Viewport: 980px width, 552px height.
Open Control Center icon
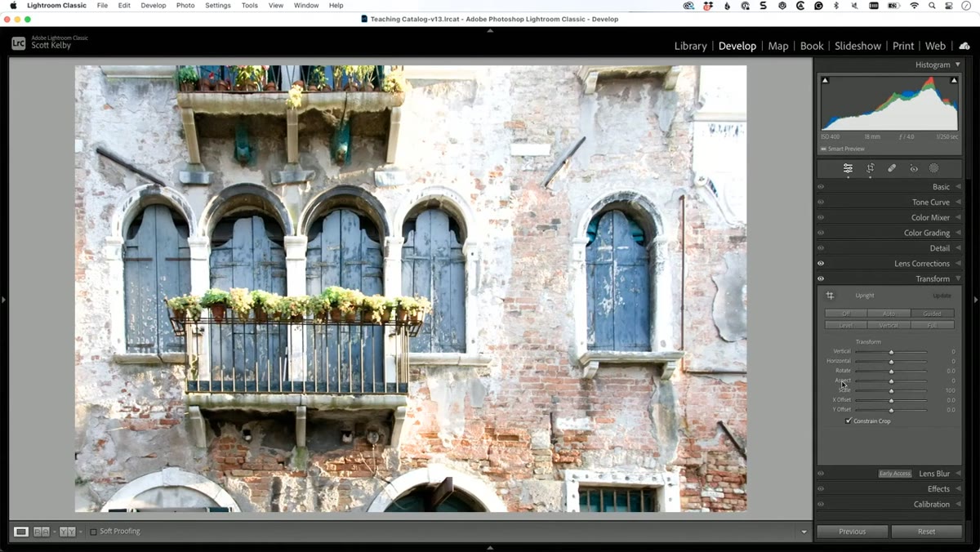(x=949, y=6)
